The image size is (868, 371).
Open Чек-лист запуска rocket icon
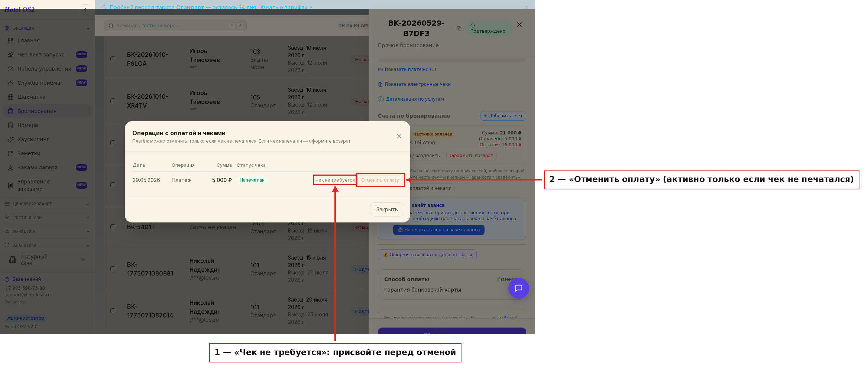tap(11, 55)
